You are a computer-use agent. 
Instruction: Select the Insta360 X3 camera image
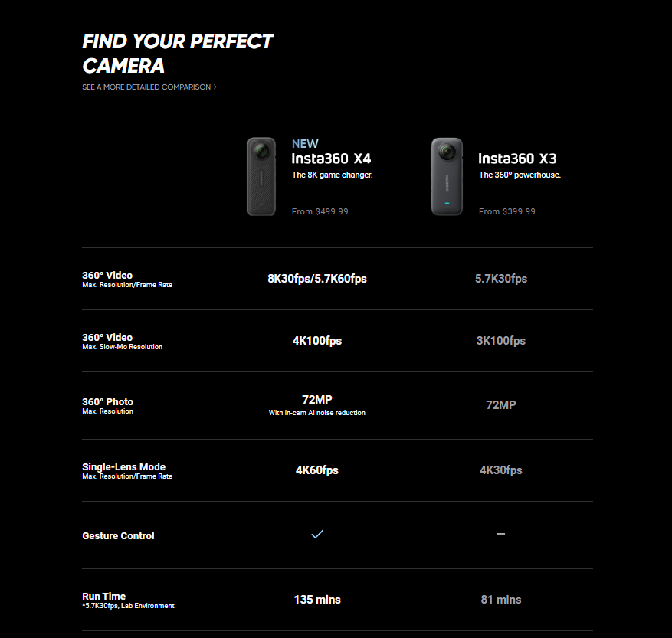447,176
